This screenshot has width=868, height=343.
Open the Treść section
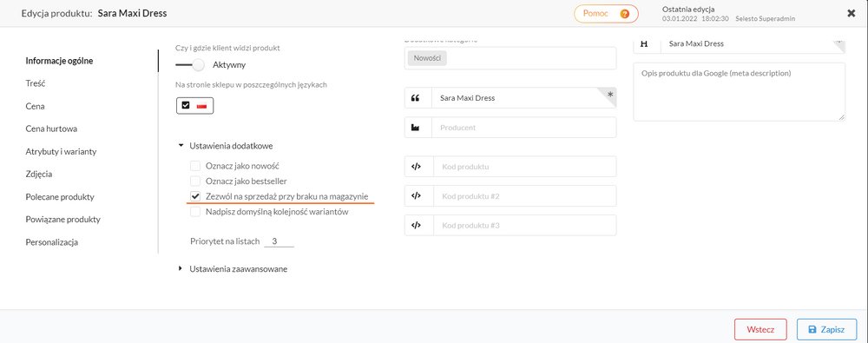click(36, 83)
